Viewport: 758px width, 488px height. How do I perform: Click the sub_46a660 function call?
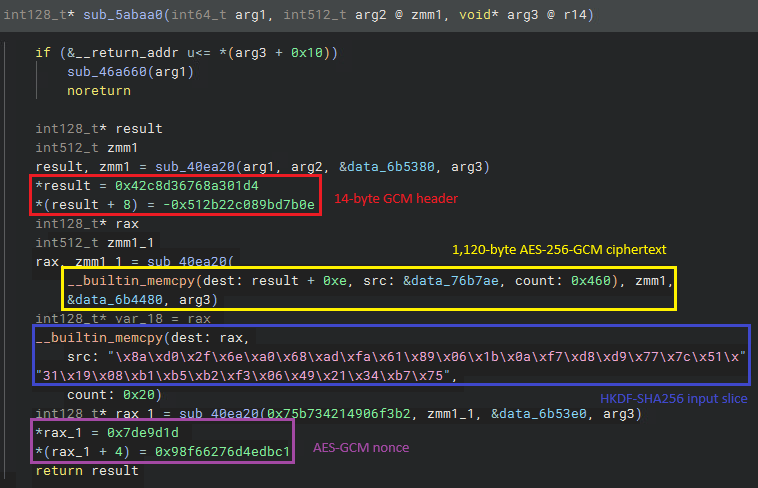point(107,72)
